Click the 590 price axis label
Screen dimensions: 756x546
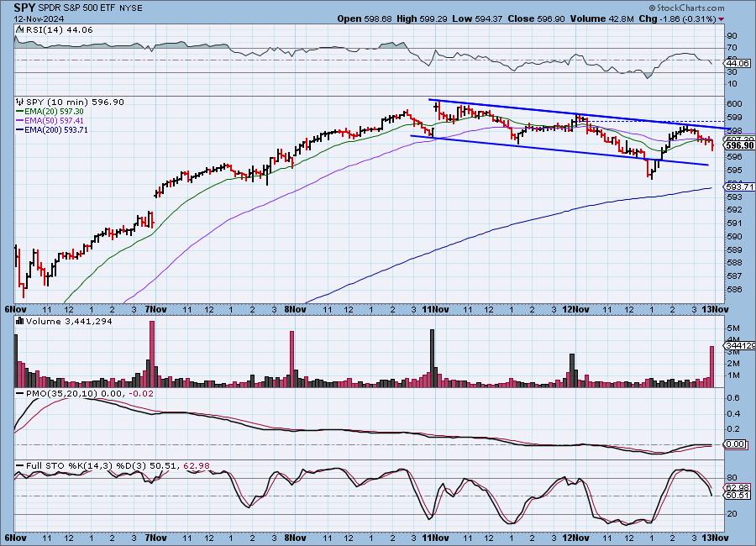pos(734,236)
